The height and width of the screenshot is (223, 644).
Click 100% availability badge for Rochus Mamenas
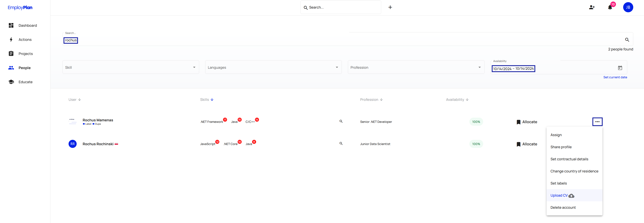[x=476, y=122]
